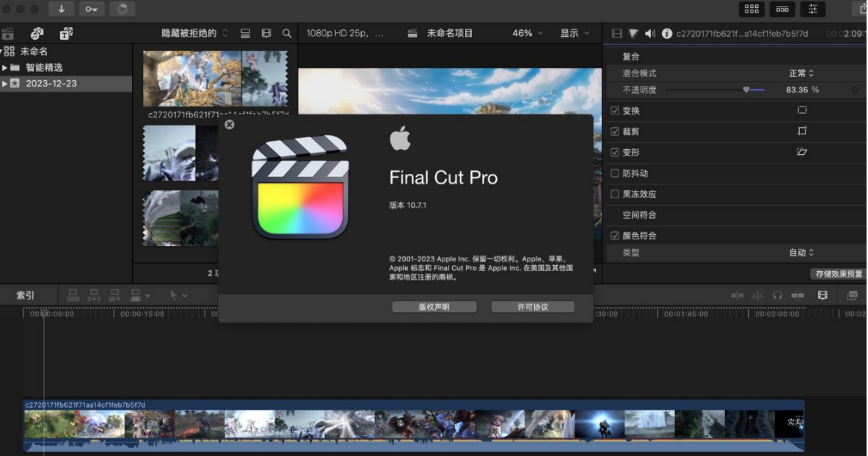868x456 pixels.
Task: Click the insert clip edit button
Action: tap(94, 295)
